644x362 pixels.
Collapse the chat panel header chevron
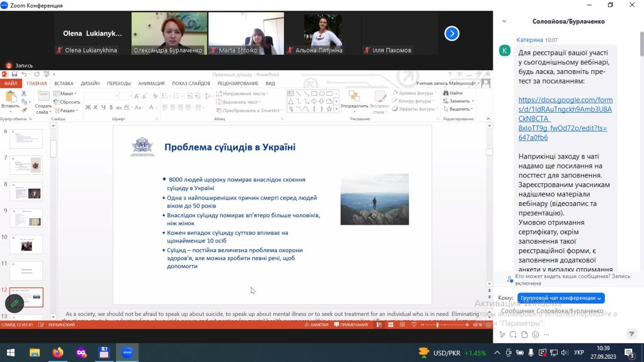[504, 21]
